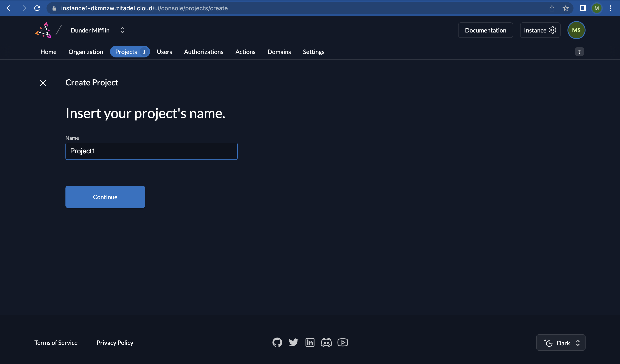Toggle Dark mode switcher

[561, 342]
